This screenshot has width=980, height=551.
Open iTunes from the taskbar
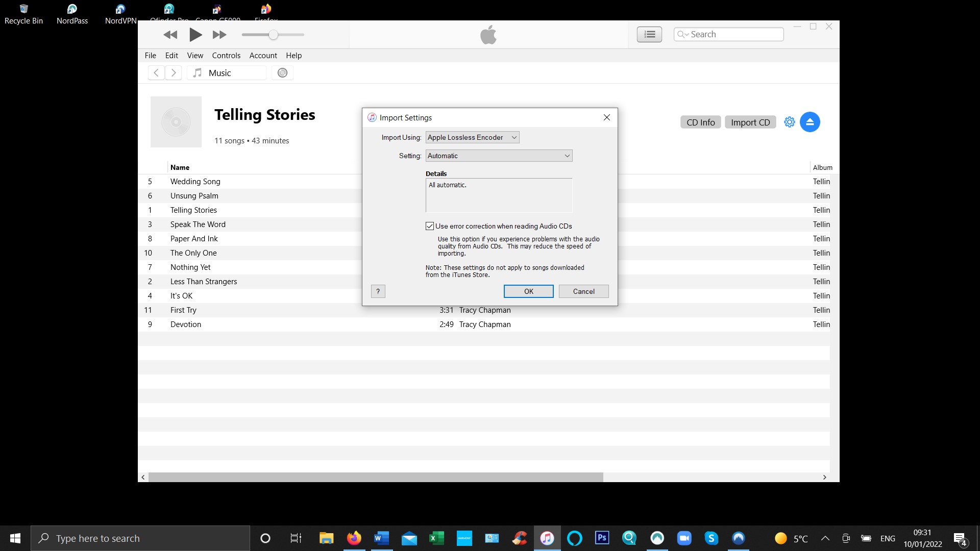[547, 538]
